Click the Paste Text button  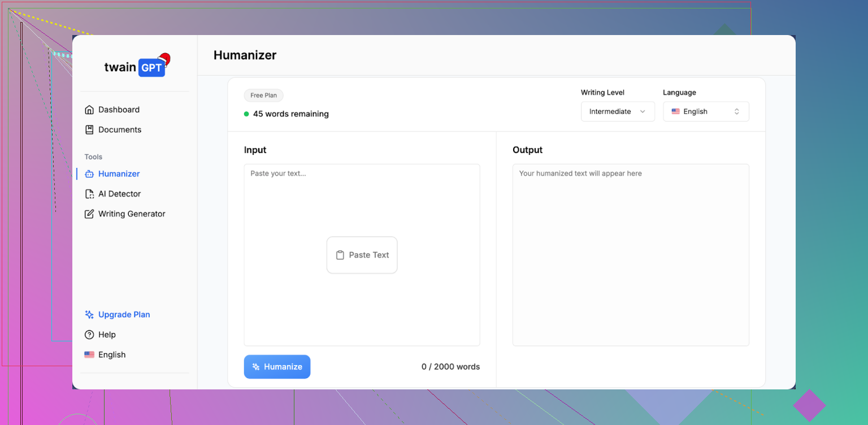tap(362, 255)
